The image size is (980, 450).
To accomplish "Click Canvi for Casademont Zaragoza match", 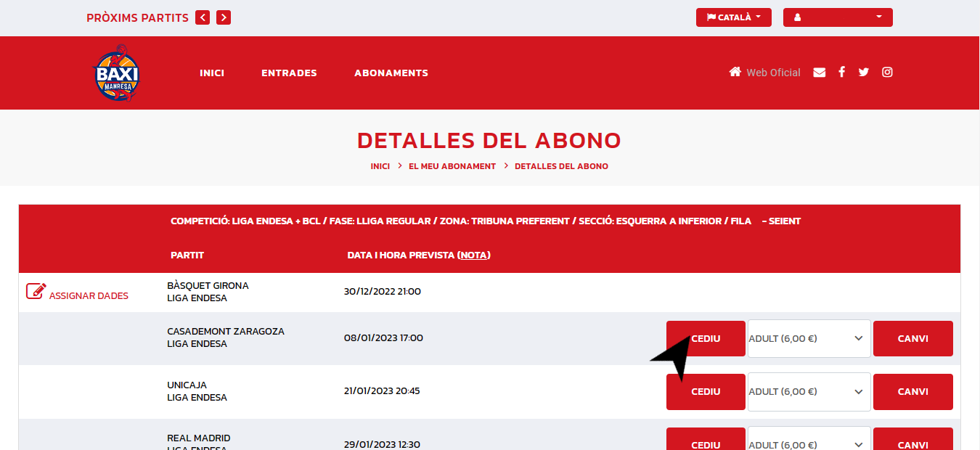I will (x=913, y=338).
